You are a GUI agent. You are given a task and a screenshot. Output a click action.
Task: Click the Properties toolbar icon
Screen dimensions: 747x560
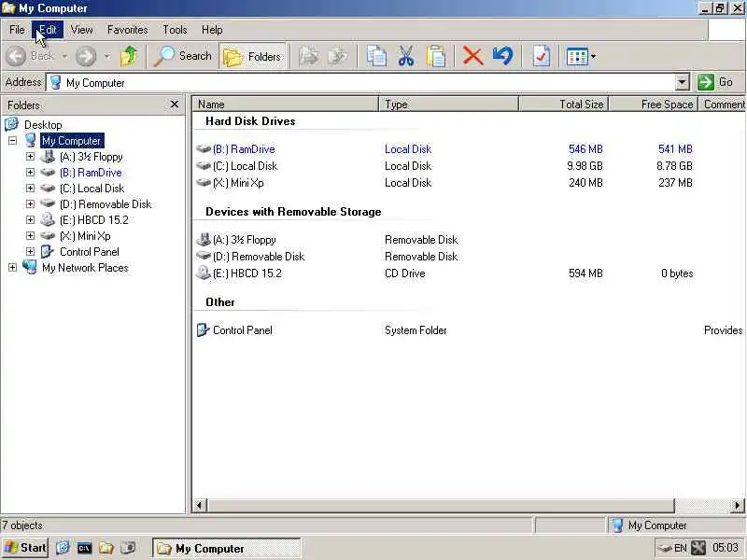[x=542, y=56]
